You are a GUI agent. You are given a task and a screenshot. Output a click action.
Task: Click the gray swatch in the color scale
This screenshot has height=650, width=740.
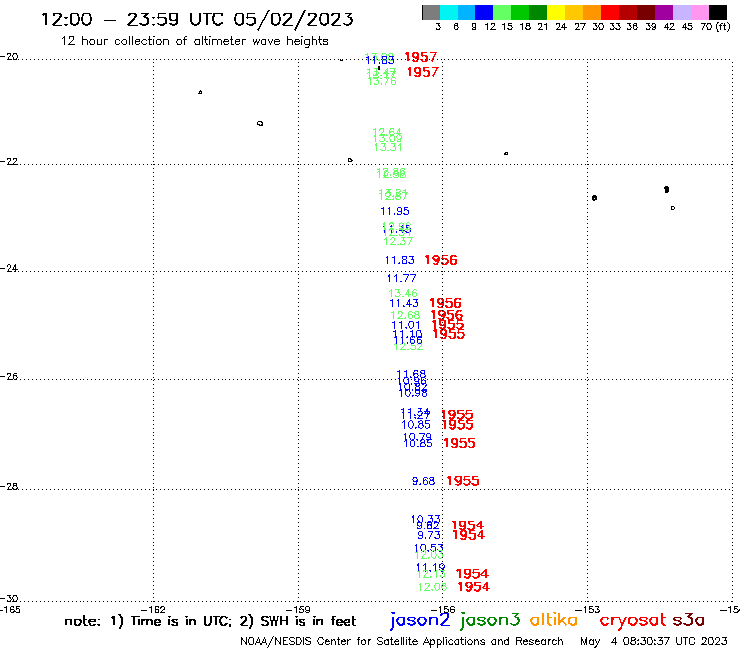(431, 12)
